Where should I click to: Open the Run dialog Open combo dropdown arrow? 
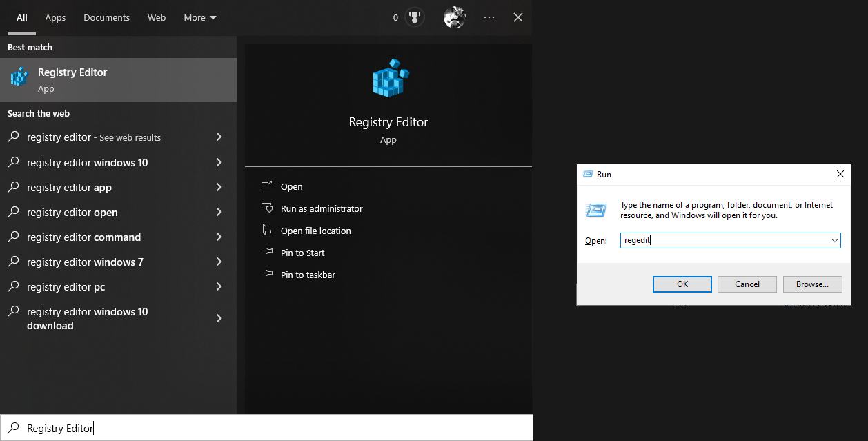coord(835,241)
